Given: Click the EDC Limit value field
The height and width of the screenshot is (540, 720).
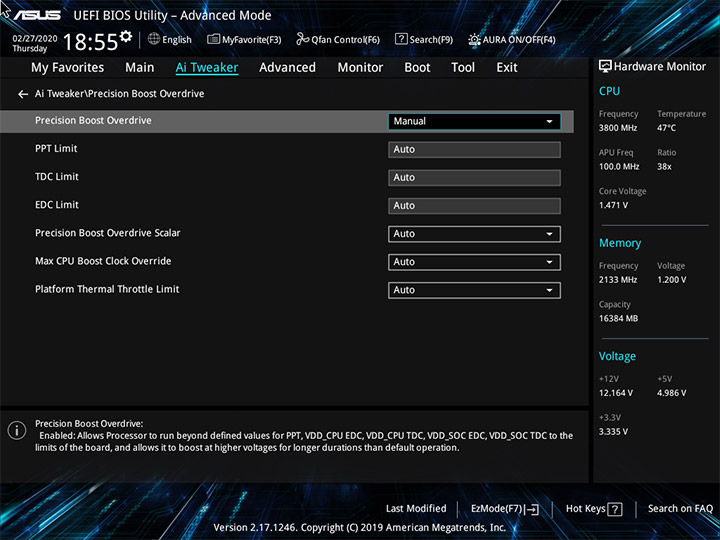Looking at the screenshot, I should (x=474, y=206).
